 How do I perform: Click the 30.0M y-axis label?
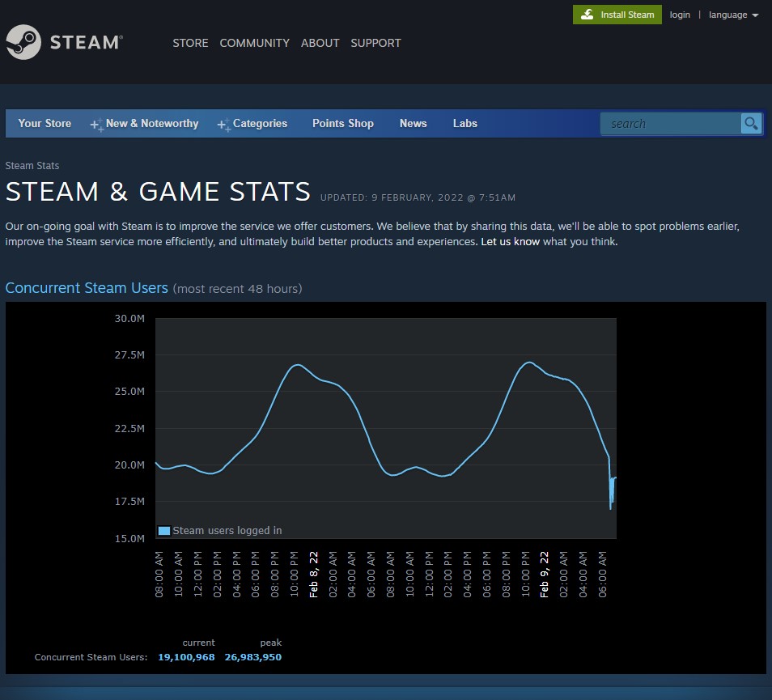tap(129, 319)
